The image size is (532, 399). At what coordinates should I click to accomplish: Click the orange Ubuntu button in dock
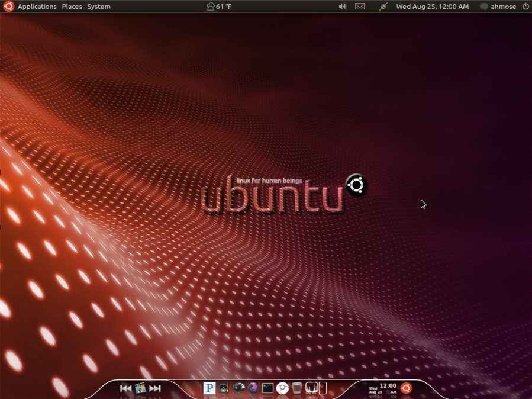[406, 388]
